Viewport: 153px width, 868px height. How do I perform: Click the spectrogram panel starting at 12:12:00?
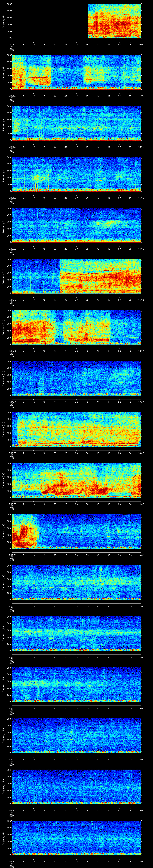coord(77,174)
